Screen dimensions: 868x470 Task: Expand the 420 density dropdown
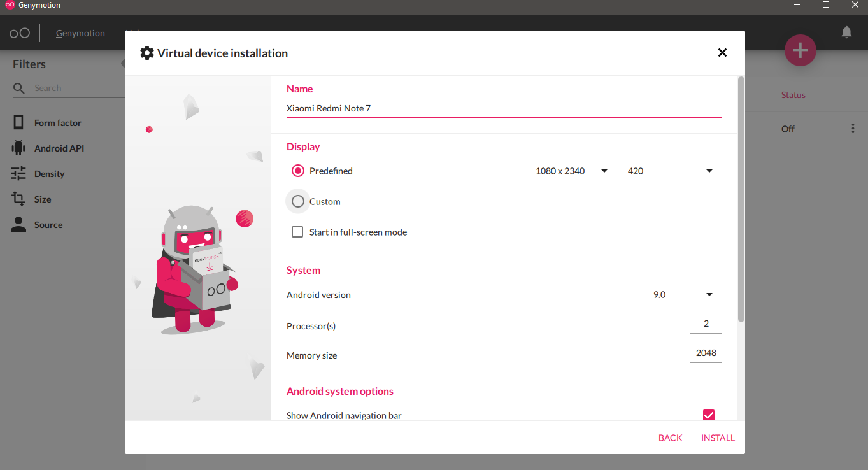tap(669, 171)
